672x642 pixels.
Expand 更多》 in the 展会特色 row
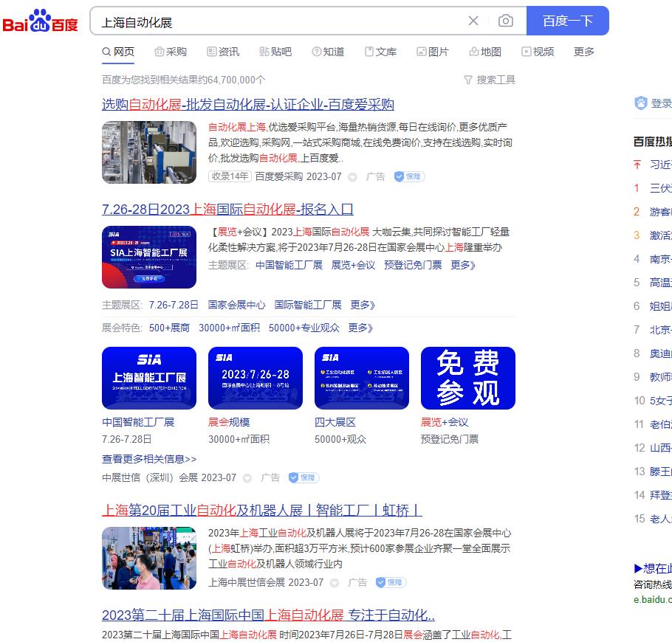click(360, 328)
